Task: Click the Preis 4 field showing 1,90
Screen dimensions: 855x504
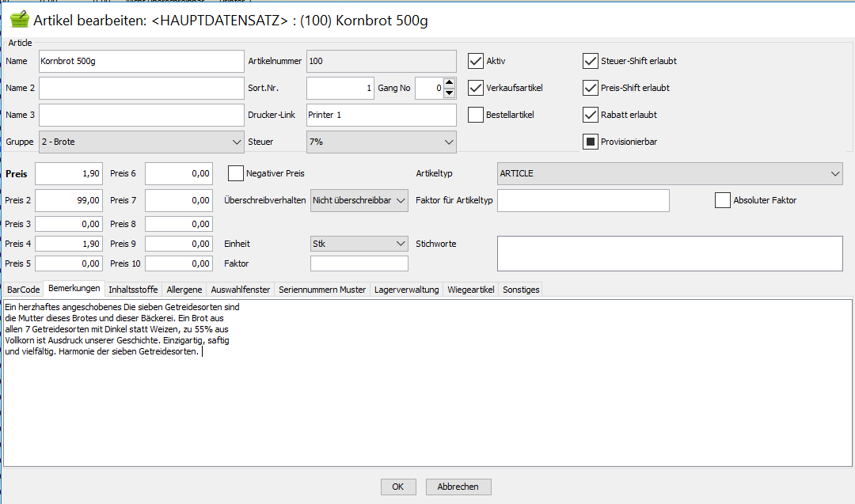Action: coord(69,244)
